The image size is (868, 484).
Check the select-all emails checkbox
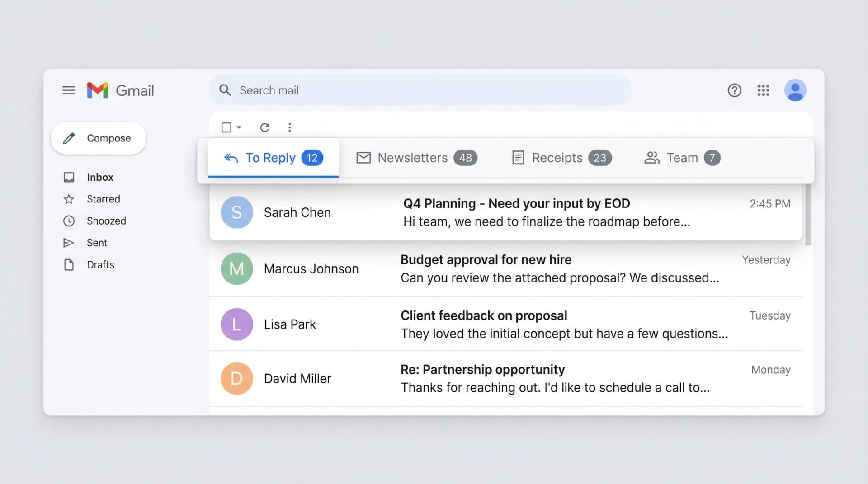tap(226, 127)
